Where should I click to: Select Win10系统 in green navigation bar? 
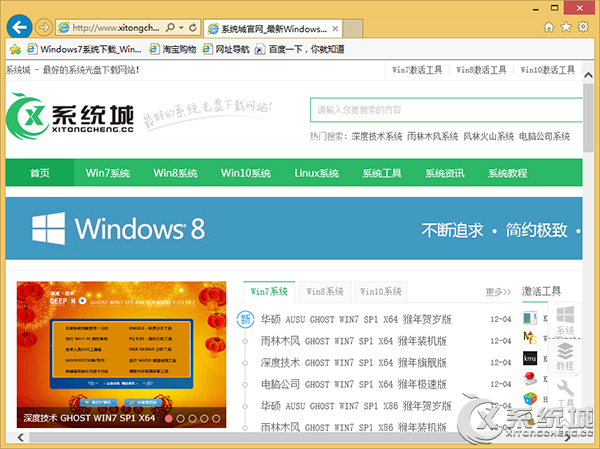tap(246, 173)
